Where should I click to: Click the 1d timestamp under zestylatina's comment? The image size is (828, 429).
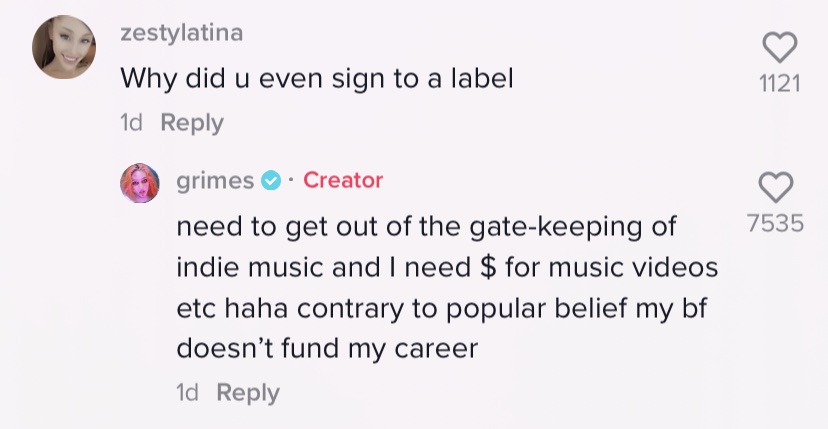(x=131, y=123)
